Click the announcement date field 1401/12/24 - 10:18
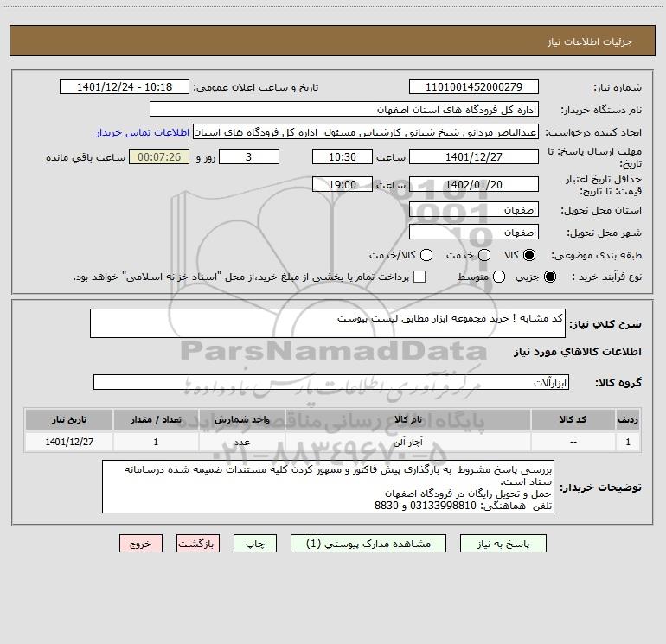Viewport: 666px width, 644px height. [x=125, y=86]
